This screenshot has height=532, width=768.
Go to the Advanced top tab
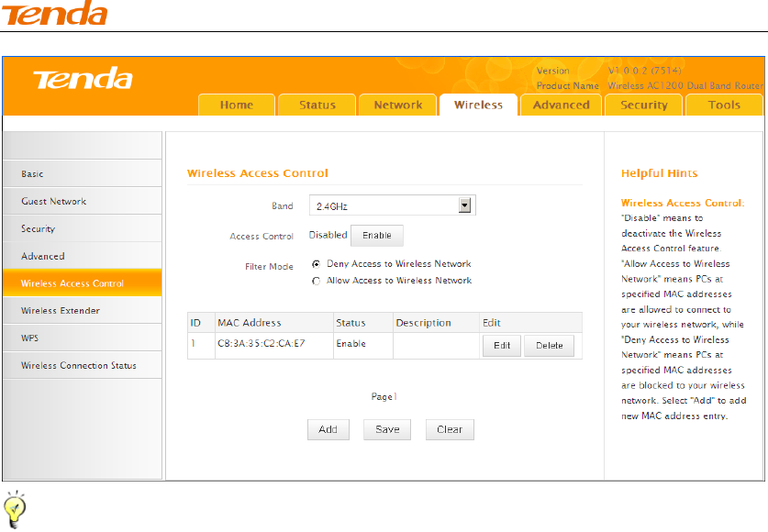561,105
